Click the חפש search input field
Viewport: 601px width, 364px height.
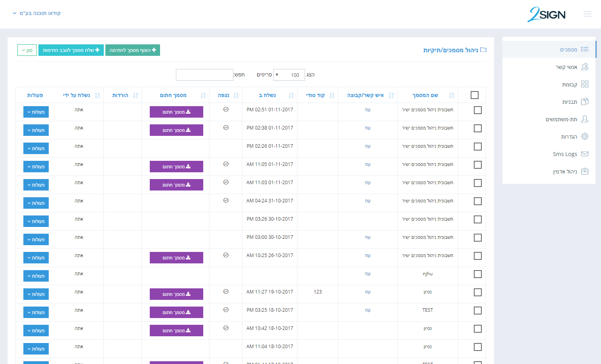pos(204,75)
